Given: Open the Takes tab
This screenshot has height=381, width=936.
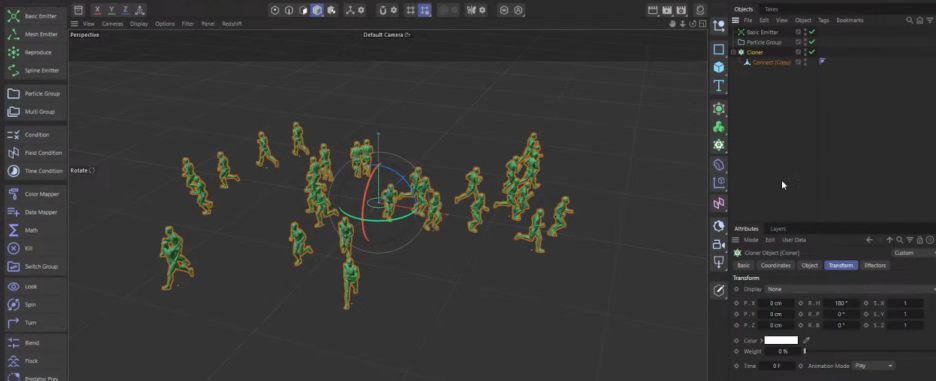Looking at the screenshot, I should pyautogui.click(x=771, y=9).
